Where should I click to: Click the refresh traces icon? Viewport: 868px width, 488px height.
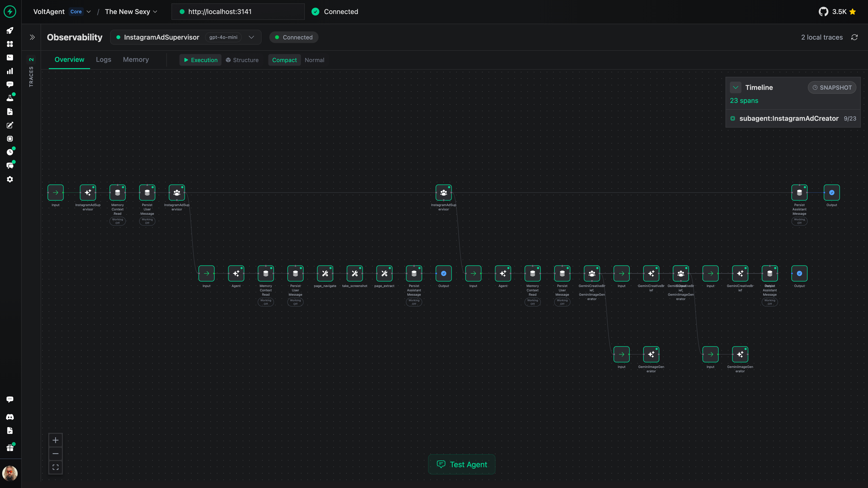pos(854,37)
